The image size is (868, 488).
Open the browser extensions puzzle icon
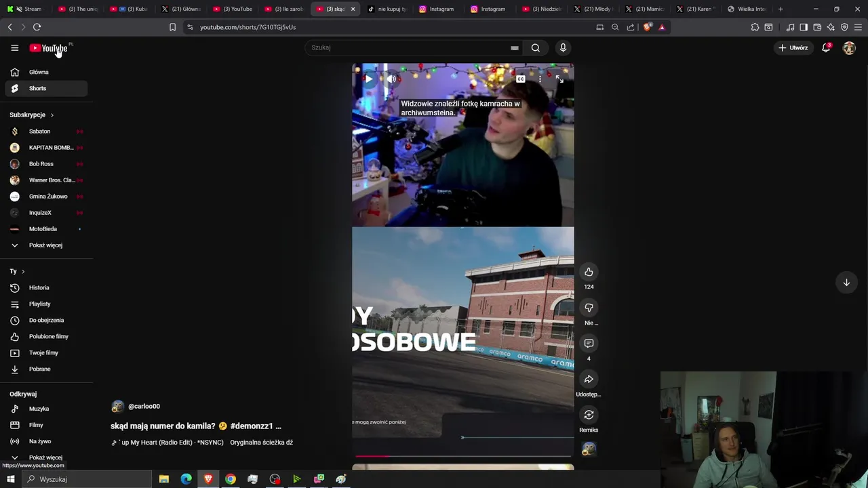click(755, 27)
